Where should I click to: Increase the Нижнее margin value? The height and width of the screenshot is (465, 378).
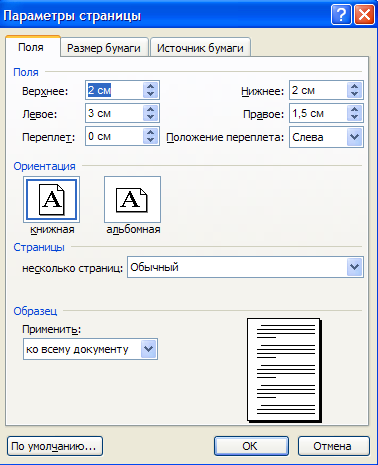pyautogui.click(x=354, y=86)
